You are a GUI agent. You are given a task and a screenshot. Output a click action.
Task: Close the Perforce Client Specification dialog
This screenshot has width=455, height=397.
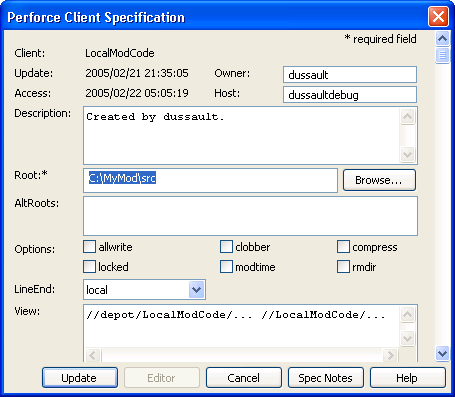pos(438,16)
